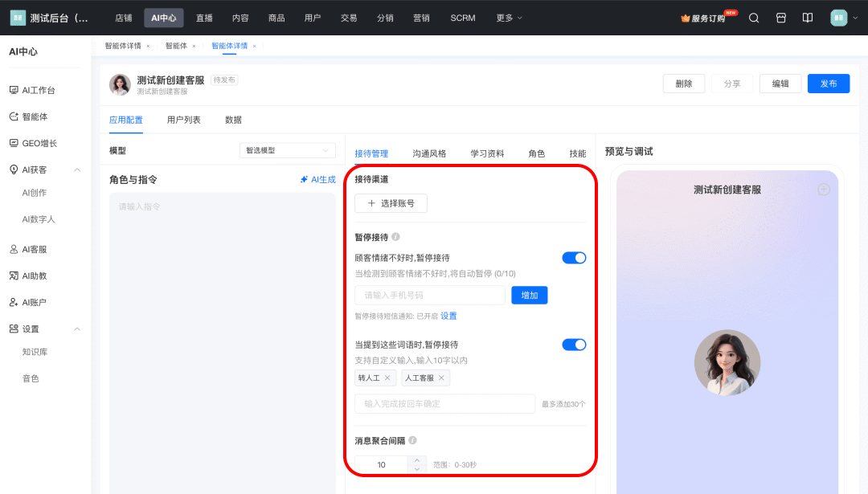The height and width of the screenshot is (494, 868).
Task: Toggle 顾客情绪不好时,暂停接待 switch
Action: click(574, 258)
